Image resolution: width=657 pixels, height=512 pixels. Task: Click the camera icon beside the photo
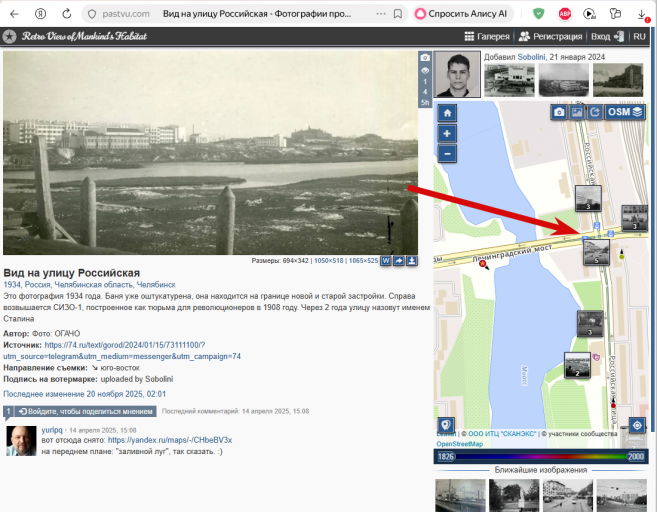coord(425,57)
